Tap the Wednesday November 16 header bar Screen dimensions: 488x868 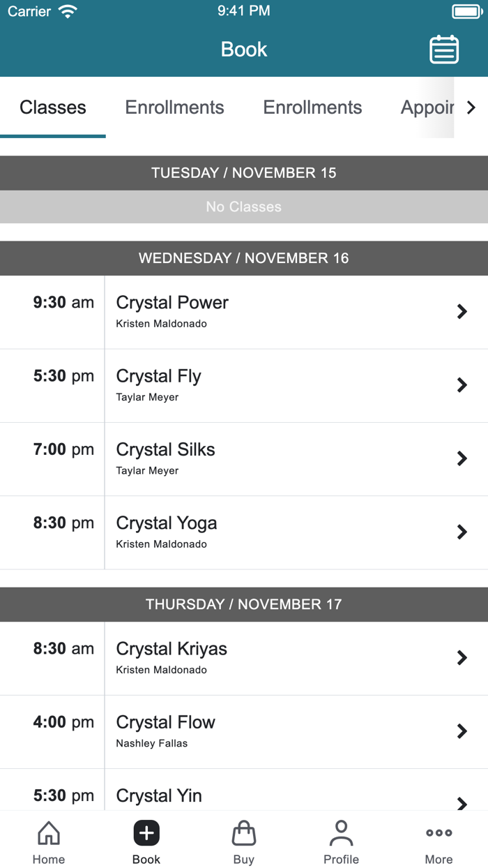coord(244,257)
